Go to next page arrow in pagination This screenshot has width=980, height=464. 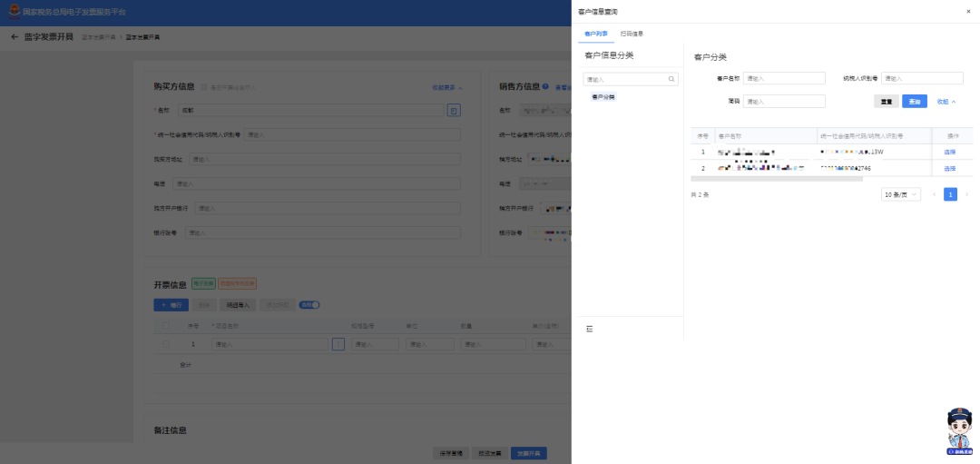point(966,194)
